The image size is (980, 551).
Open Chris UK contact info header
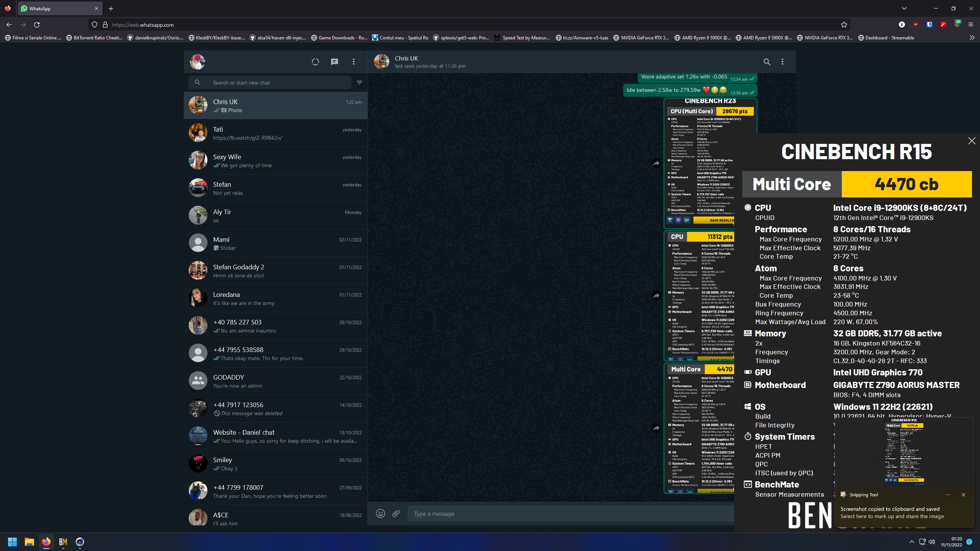[x=430, y=62]
